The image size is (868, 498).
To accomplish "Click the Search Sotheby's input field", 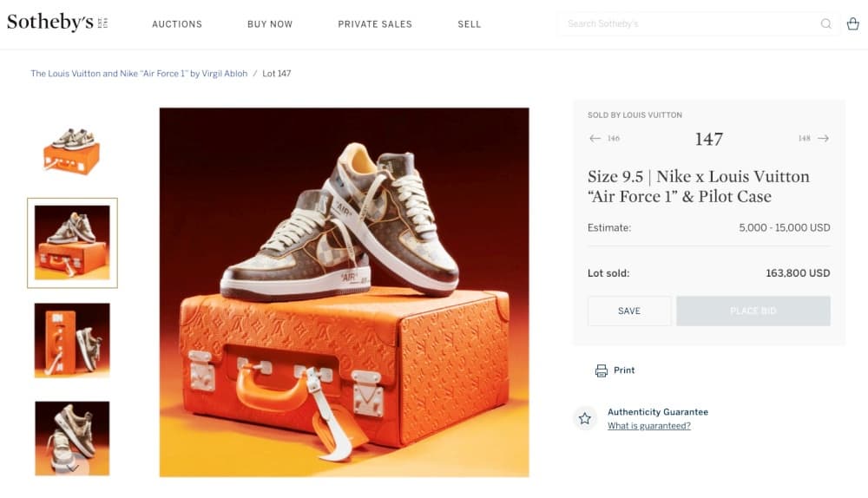I will click(686, 24).
